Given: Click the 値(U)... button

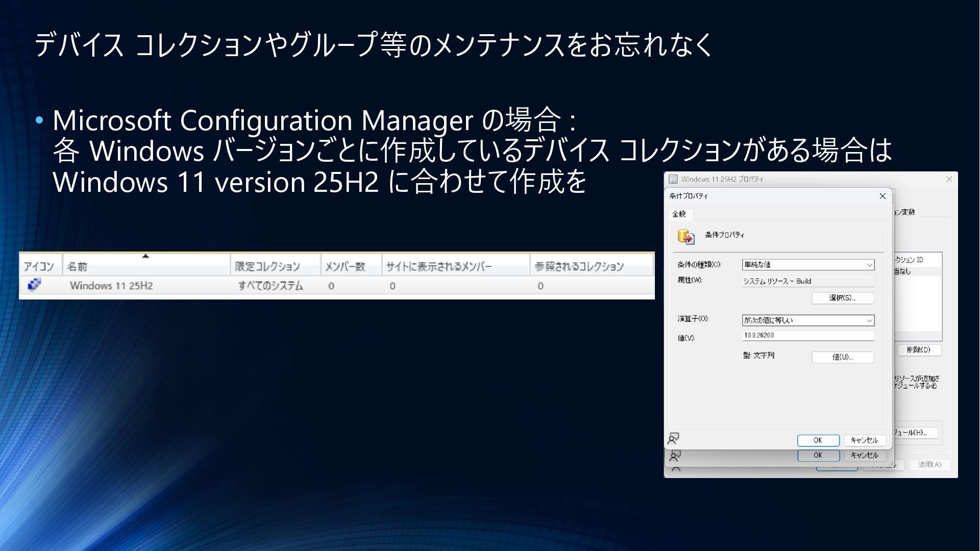Looking at the screenshot, I should (x=843, y=357).
